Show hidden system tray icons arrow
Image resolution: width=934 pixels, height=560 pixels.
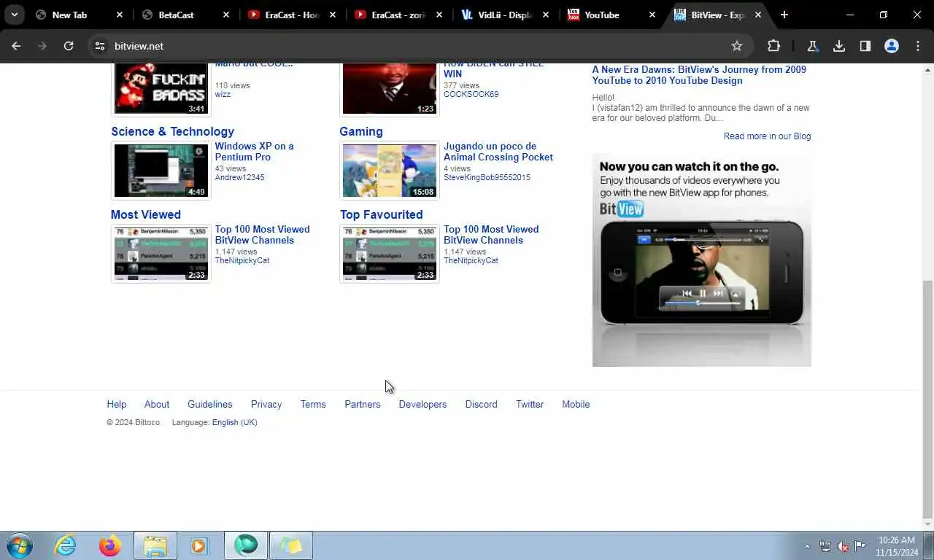pos(807,546)
